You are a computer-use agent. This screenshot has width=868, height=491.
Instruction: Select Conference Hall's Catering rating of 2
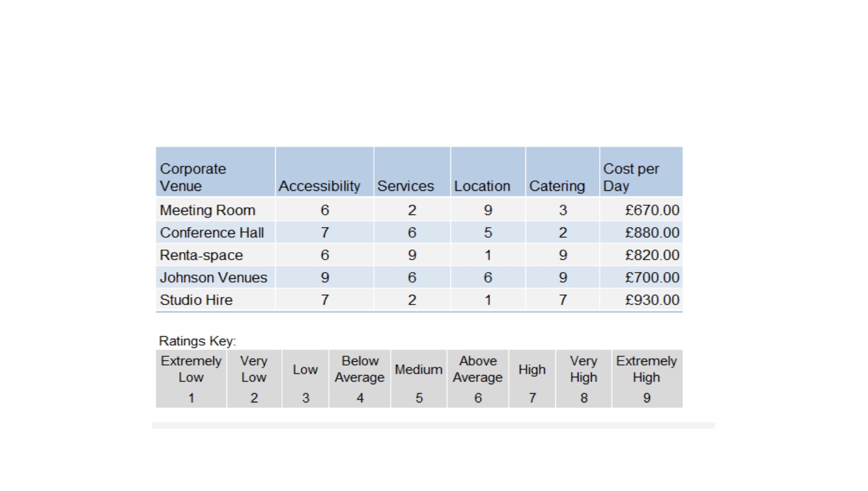tap(563, 233)
